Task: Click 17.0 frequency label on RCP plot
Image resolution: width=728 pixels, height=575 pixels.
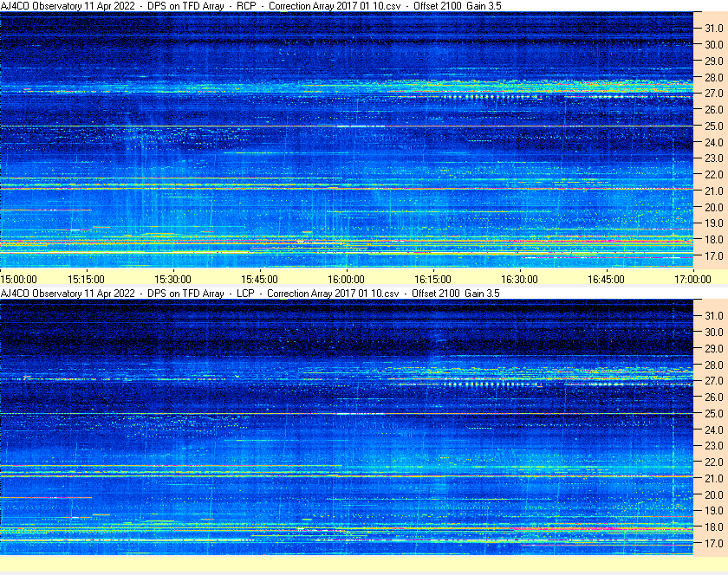Action: tap(714, 255)
